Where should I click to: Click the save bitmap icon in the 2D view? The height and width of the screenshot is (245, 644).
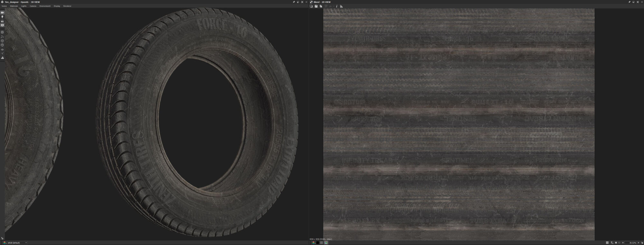tap(316, 6)
